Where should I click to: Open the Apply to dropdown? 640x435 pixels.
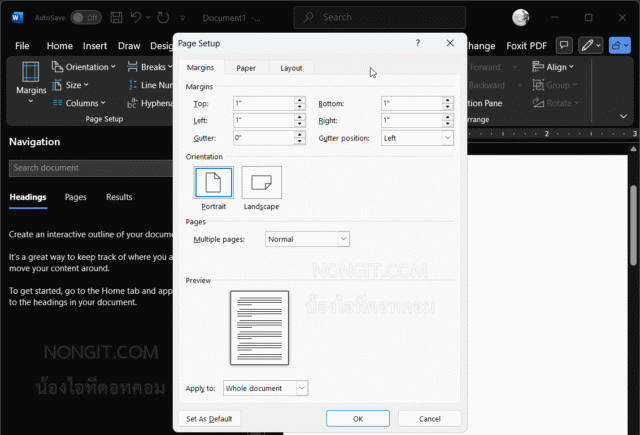265,388
